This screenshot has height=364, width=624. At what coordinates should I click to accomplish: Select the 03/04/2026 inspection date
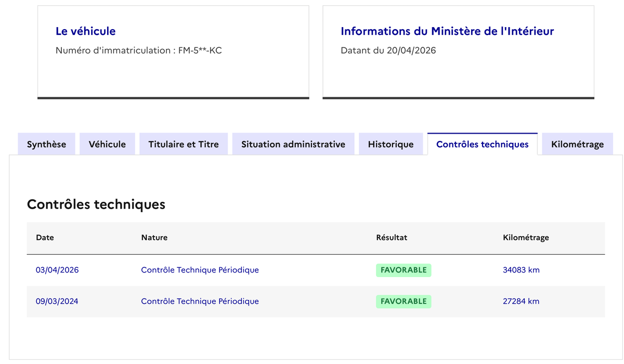[57, 270]
